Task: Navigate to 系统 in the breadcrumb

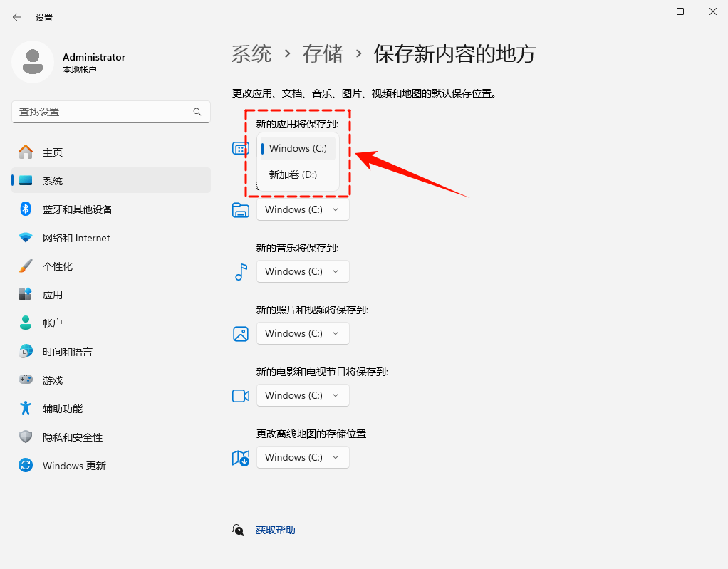Action: click(x=251, y=53)
